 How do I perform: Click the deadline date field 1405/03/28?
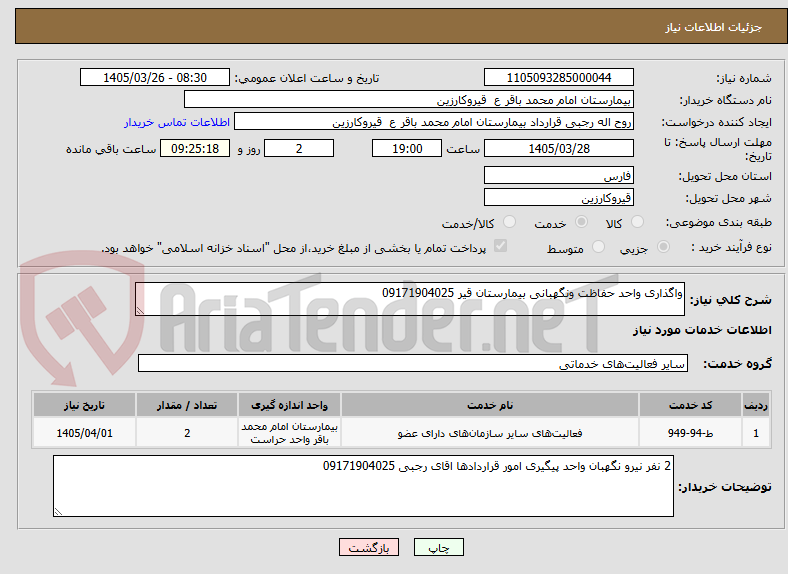pyautogui.click(x=558, y=148)
